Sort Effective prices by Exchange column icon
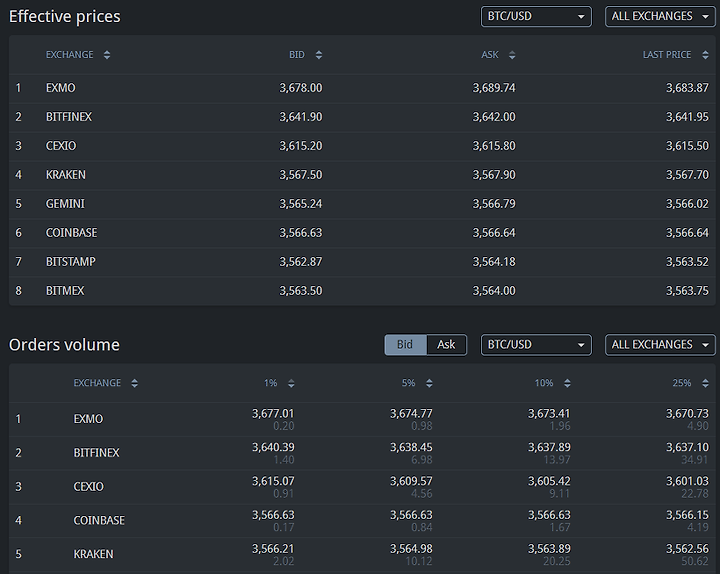Viewport: 720px width, 574px height. click(x=107, y=55)
